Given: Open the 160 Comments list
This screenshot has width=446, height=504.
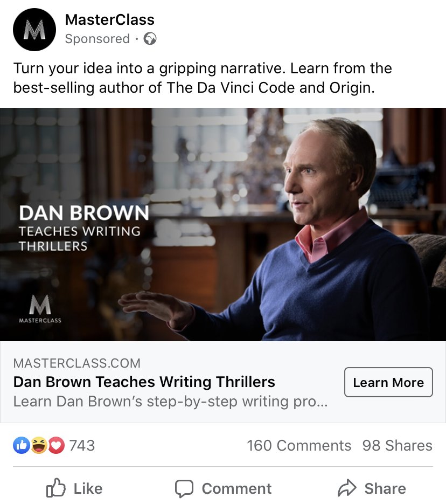Looking at the screenshot, I should pyautogui.click(x=299, y=445).
